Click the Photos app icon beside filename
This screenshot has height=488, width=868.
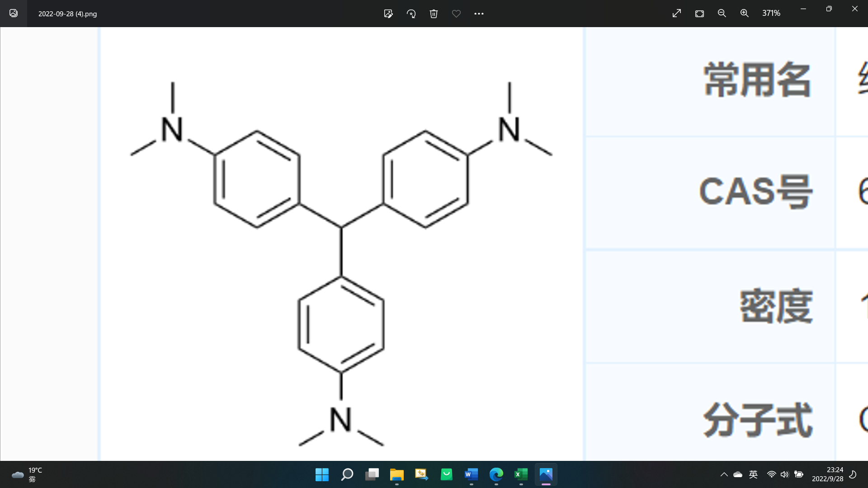[14, 14]
